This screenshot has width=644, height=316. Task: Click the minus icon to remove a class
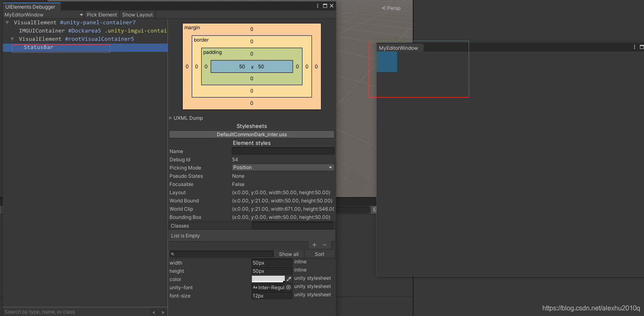point(325,245)
